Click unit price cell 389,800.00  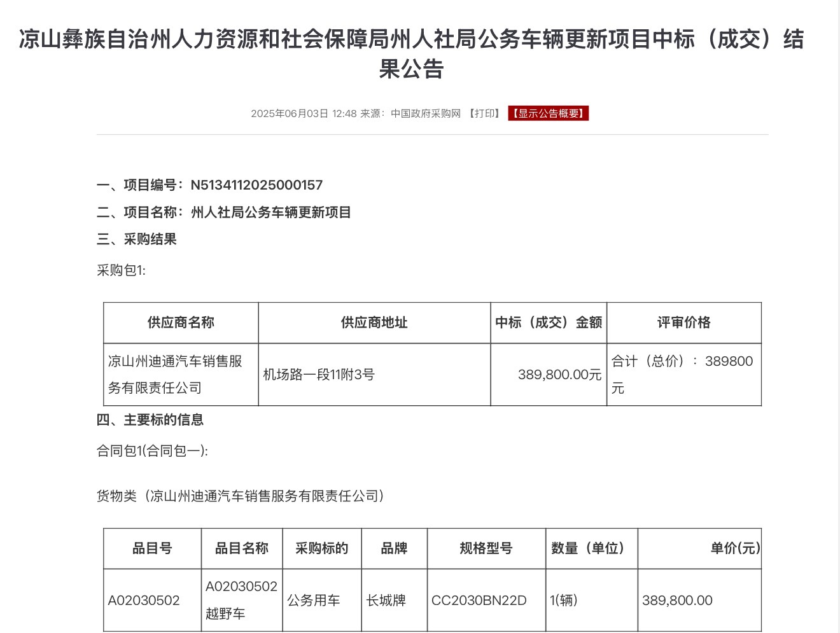point(699,601)
